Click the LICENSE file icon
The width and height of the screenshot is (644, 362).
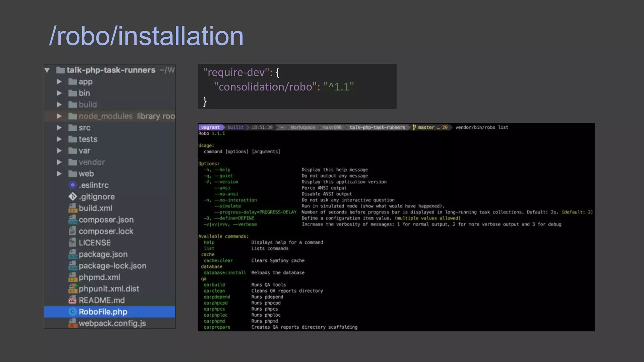click(73, 243)
